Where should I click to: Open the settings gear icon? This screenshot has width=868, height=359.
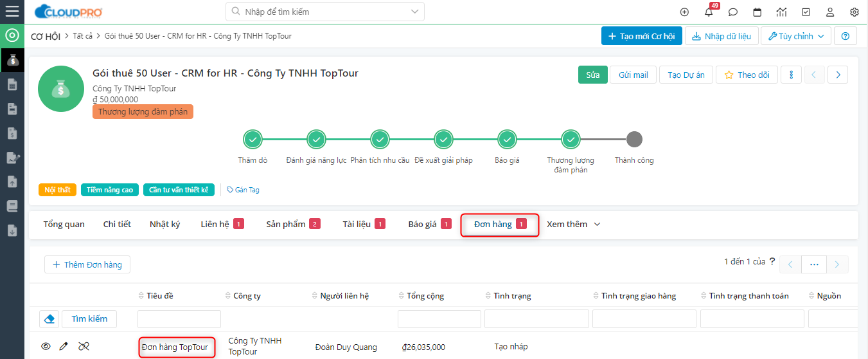point(855,12)
